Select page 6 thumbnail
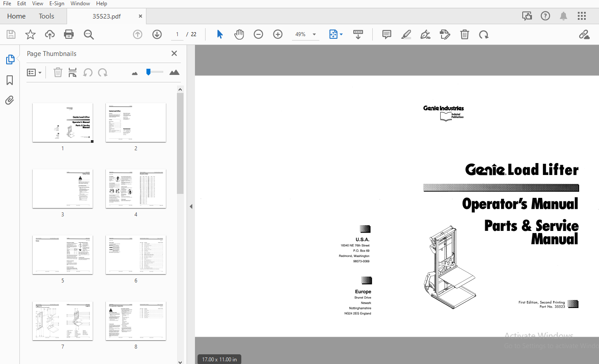The image size is (599, 364). 136,255
